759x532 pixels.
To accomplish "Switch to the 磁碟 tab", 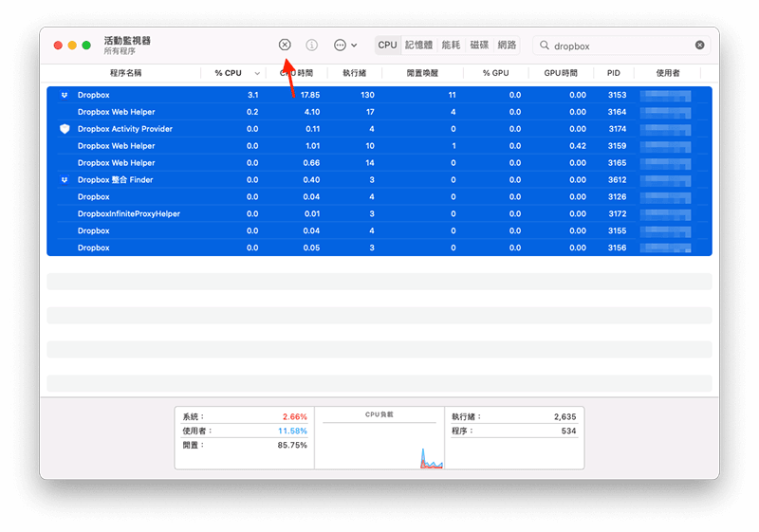I will click(479, 45).
